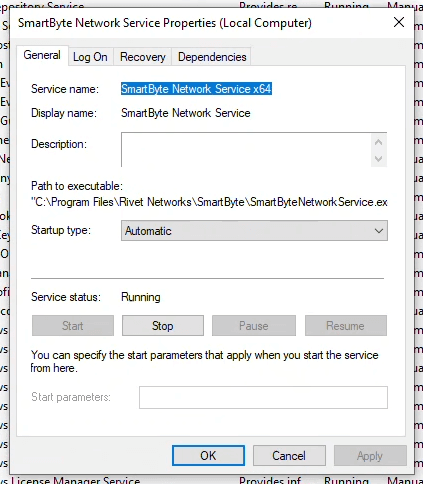Stop the running service
Viewport: 423px width, 484px height.
pos(163,326)
